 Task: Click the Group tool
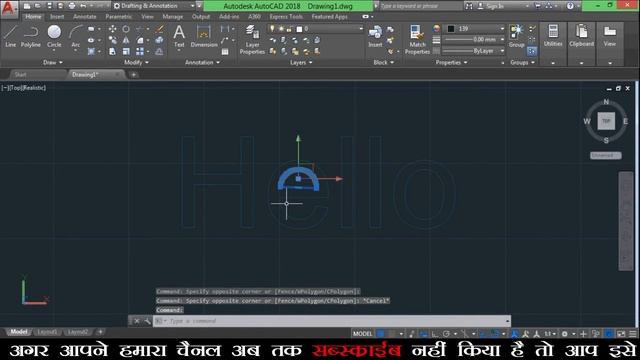[x=517, y=36]
